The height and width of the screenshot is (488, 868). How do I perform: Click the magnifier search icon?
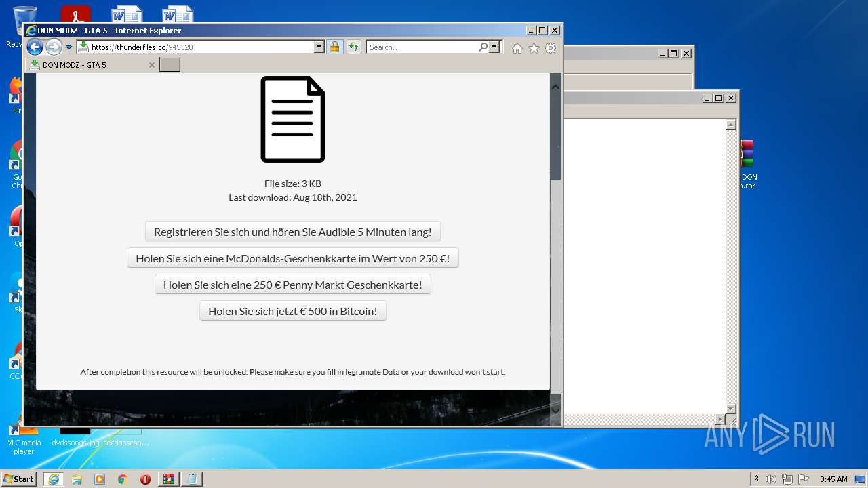[483, 47]
